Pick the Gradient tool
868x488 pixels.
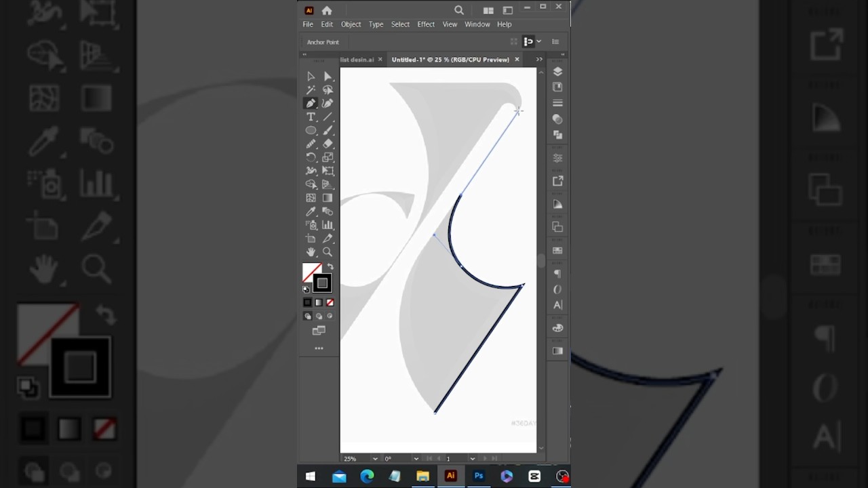[x=328, y=198]
